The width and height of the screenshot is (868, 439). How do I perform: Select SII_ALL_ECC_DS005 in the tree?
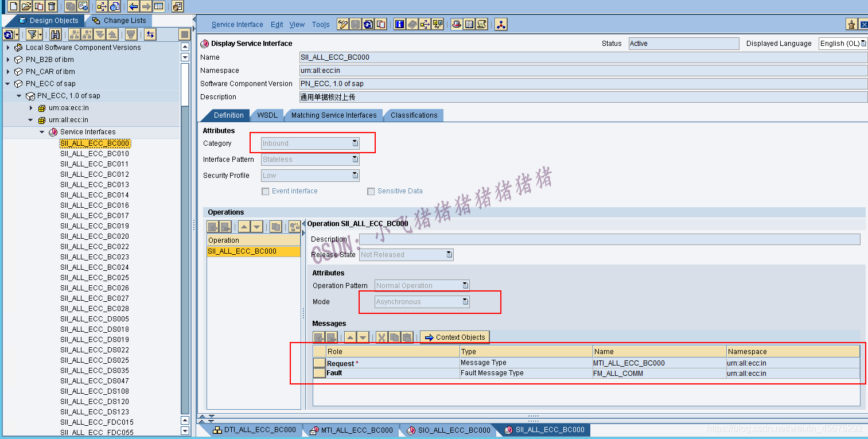coord(95,319)
